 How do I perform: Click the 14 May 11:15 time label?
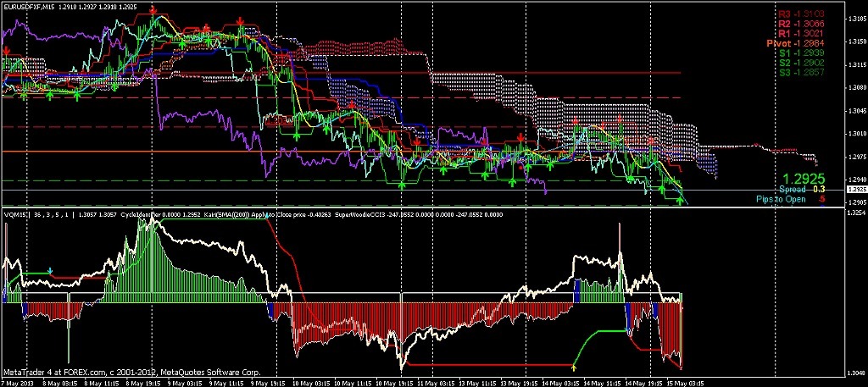pos(603,383)
